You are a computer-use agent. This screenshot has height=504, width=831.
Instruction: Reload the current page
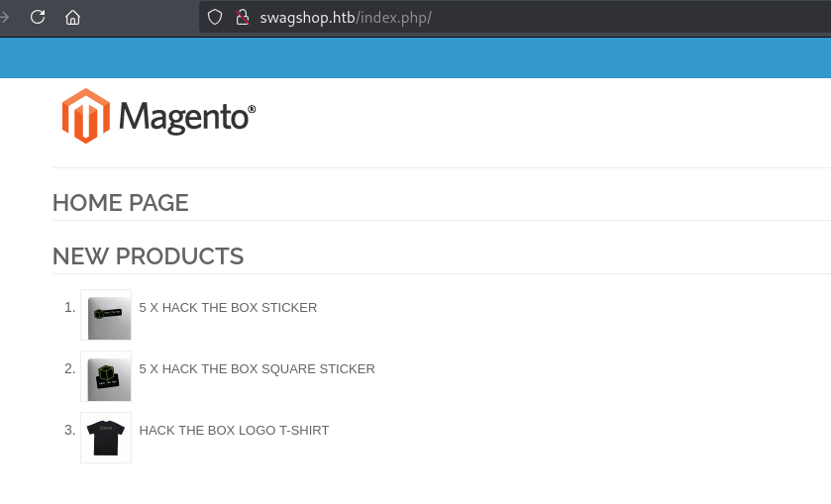point(38,17)
